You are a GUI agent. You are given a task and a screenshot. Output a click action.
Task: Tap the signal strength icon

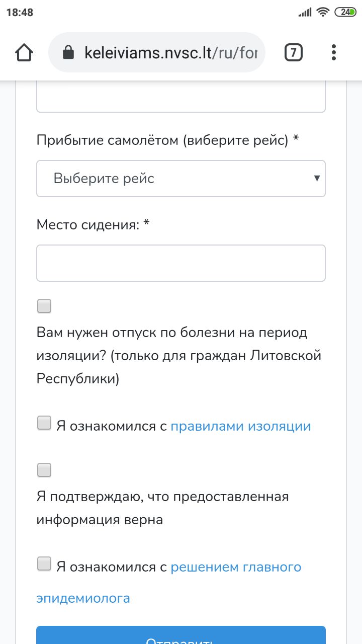tap(305, 13)
